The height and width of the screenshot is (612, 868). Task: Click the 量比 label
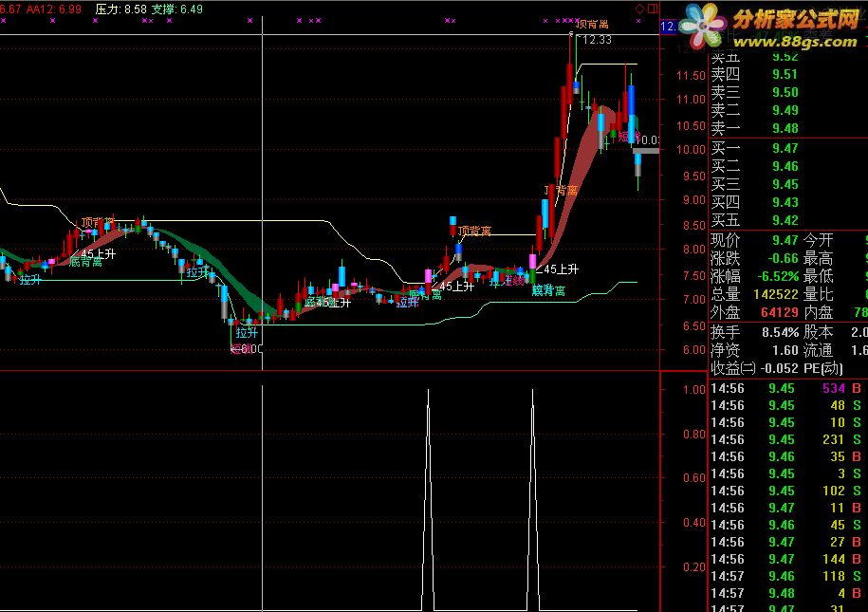pos(818,295)
